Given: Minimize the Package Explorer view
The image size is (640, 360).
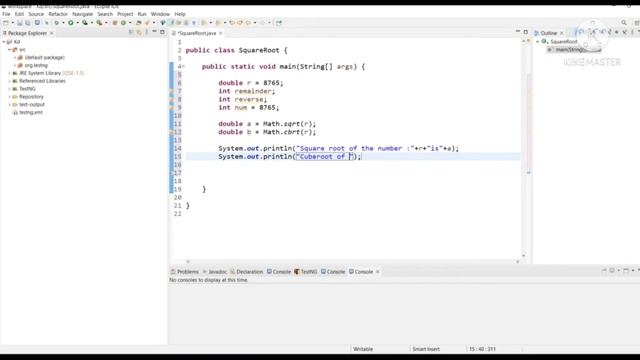Looking at the screenshot, I should pyautogui.click(x=154, y=31).
